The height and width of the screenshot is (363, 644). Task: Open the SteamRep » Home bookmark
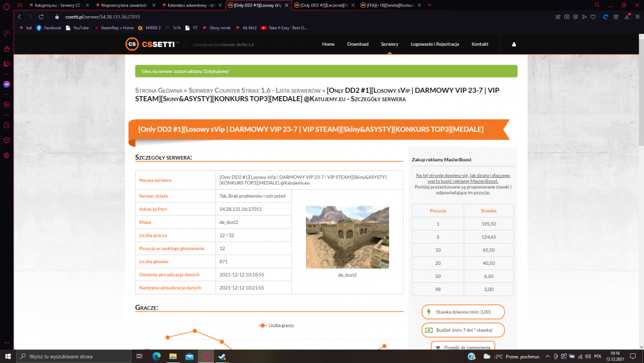click(114, 28)
